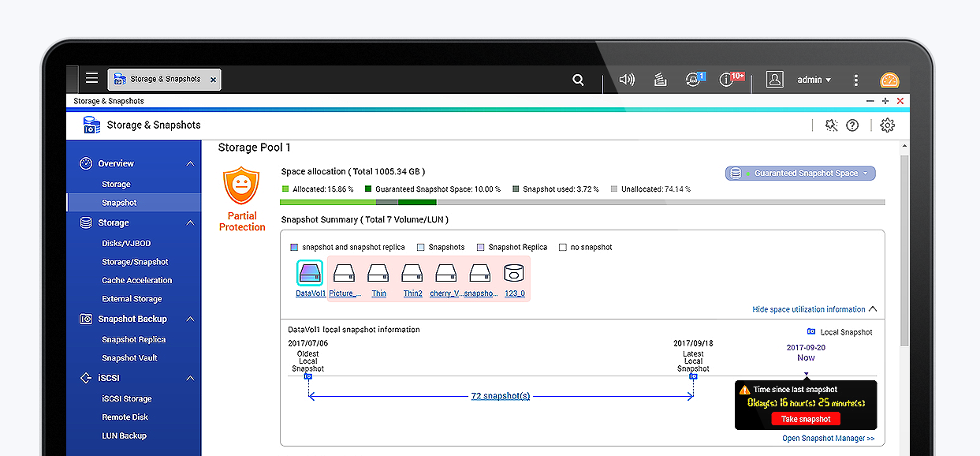
Task: Select the 123_0 LUN icon
Action: tap(514, 273)
